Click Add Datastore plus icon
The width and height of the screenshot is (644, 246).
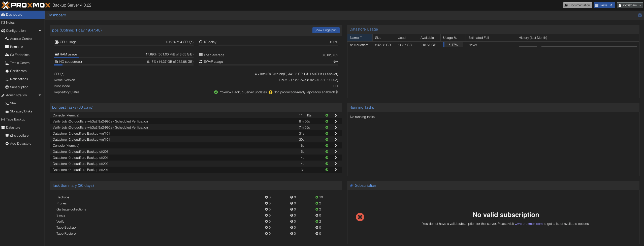[x=7, y=144]
